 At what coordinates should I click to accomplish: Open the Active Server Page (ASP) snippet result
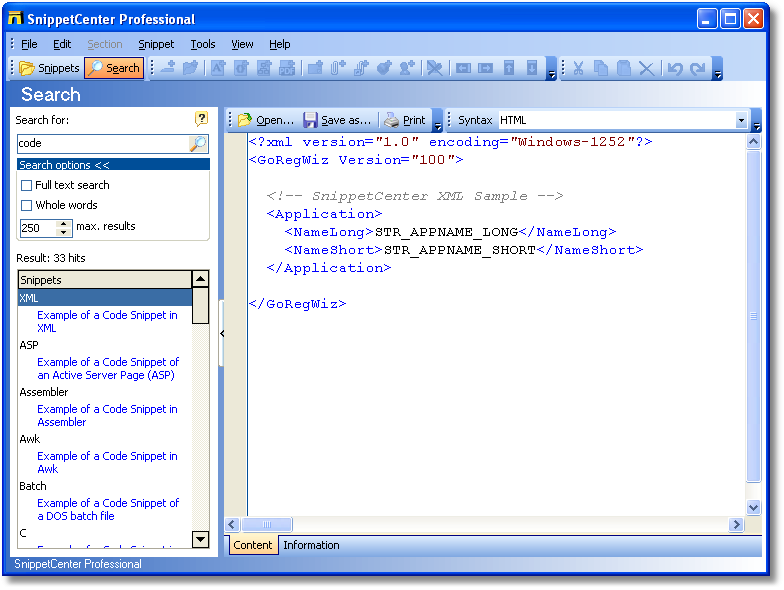[108, 368]
